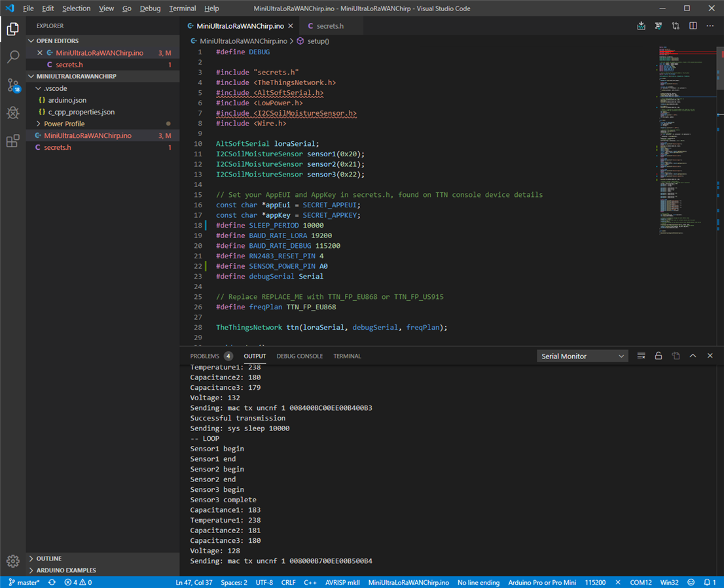The height and width of the screenshot is (588, 724).
Task: Click the Arduino Upload icon in editor toolbar
Action: point(641,26)
